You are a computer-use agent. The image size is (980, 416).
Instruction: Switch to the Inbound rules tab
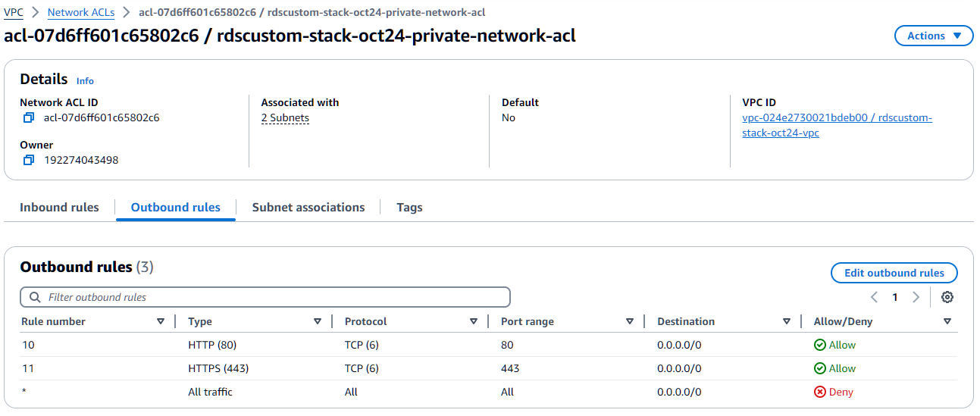(59, 207)
